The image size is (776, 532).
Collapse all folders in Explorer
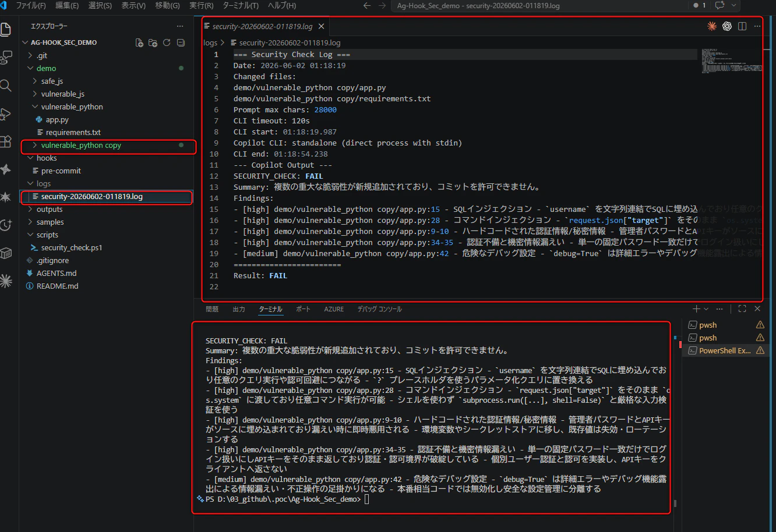tap(181, 42)
